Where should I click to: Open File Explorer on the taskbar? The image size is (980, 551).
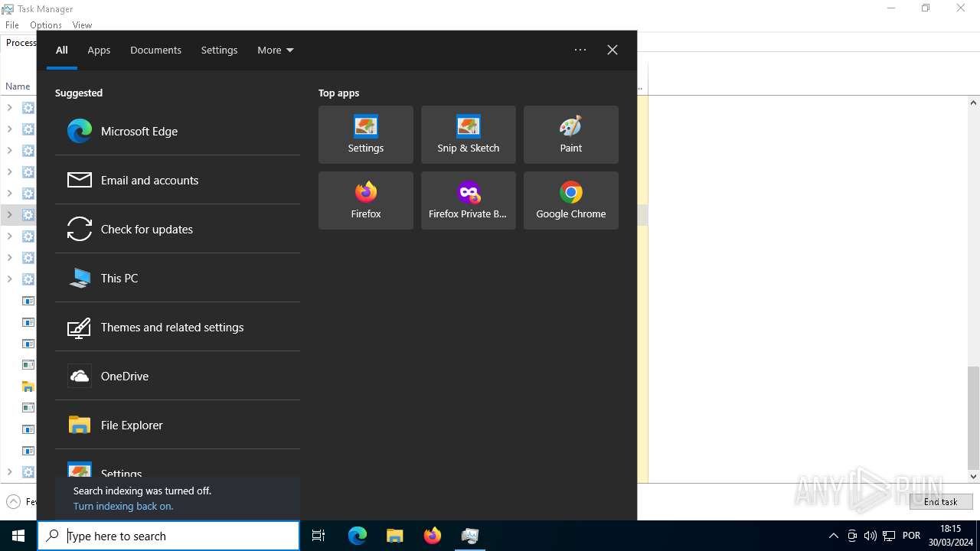395,536
